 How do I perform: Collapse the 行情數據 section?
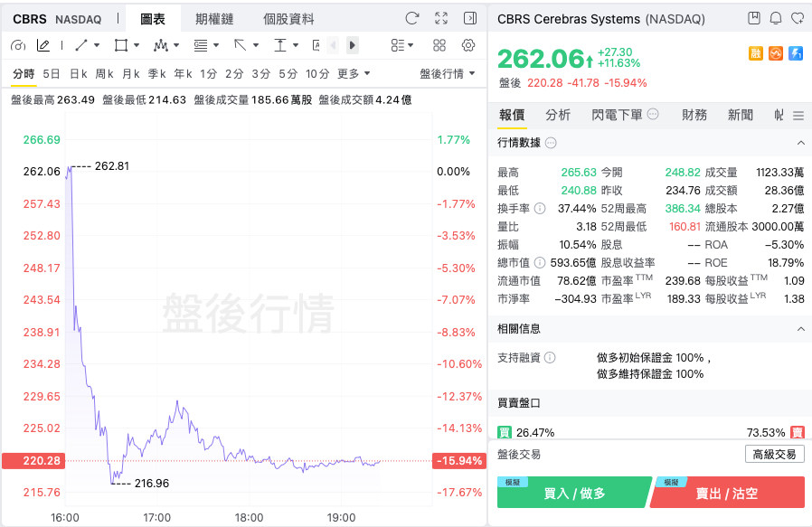800,143
